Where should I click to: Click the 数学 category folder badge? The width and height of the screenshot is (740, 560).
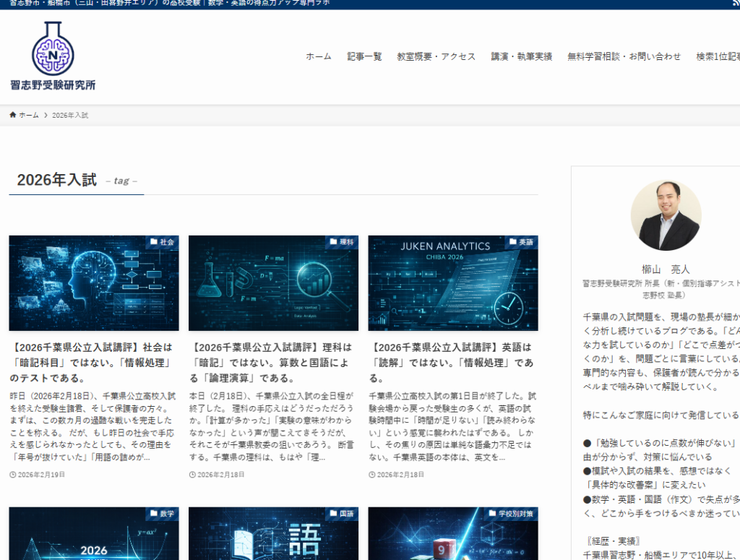click(162, 514)
